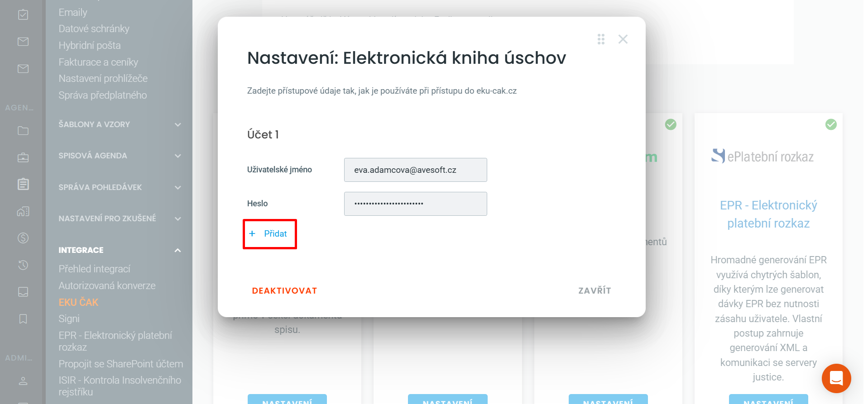Click the user profile icon in sidebar
The width and height of the screenshot is (868, 404).
point(23,381)
